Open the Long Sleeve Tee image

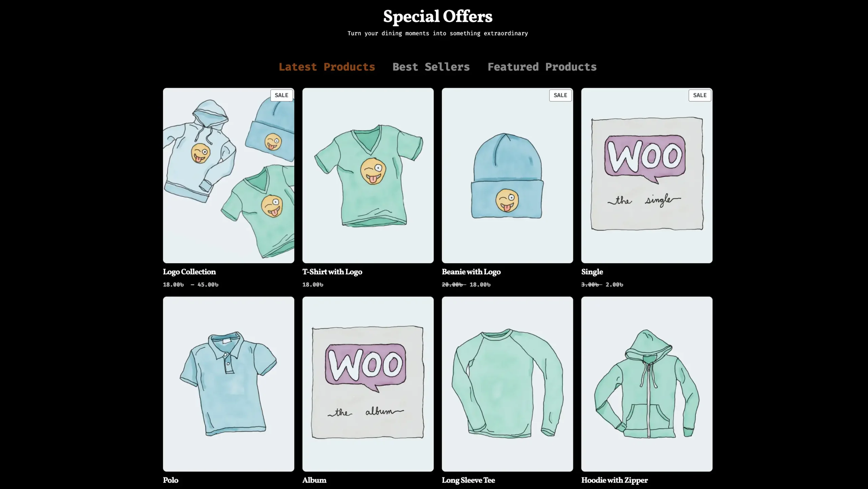[x=507, y=384]
